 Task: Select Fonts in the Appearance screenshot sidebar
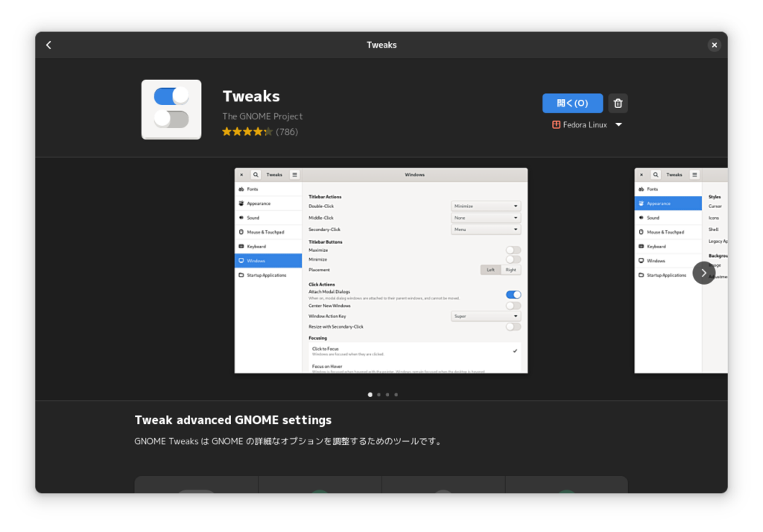(668, 189)
